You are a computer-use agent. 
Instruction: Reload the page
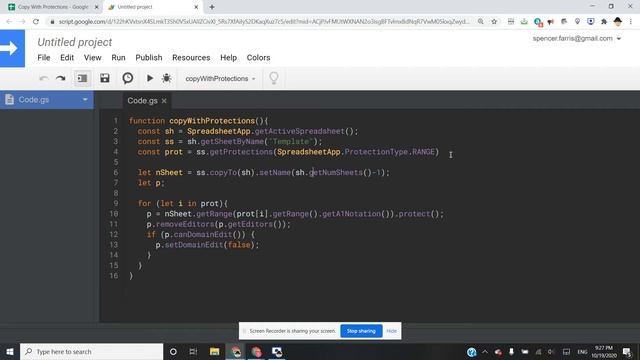pos(36,22)
